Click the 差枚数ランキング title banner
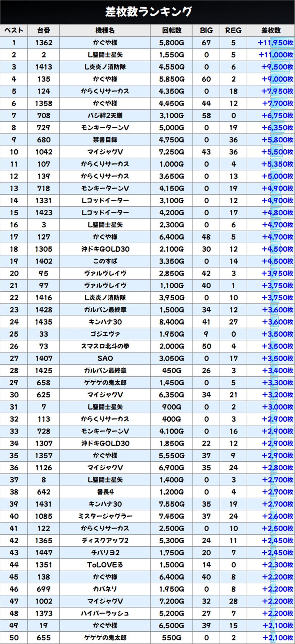This screenshot has height=644, width=295. [x=148, y=12]
